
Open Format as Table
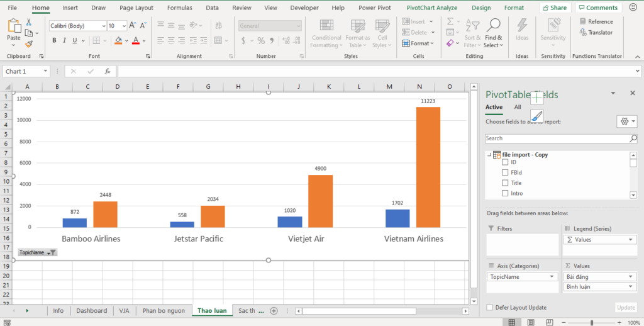pos(358,34)
